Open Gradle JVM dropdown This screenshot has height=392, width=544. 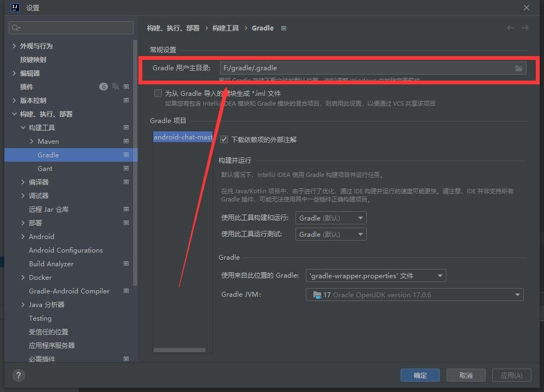[x=415, y=295]
